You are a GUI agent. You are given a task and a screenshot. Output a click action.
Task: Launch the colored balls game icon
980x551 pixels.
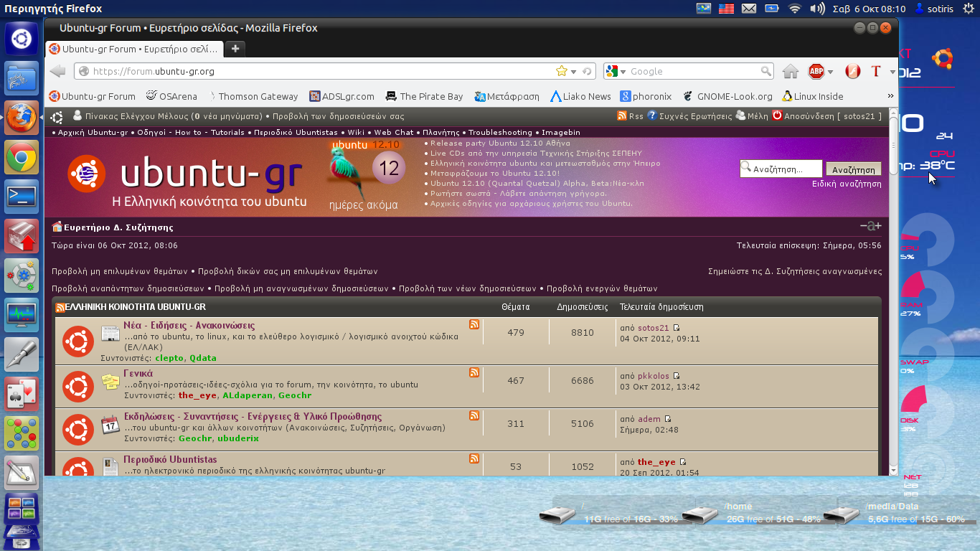21,433
